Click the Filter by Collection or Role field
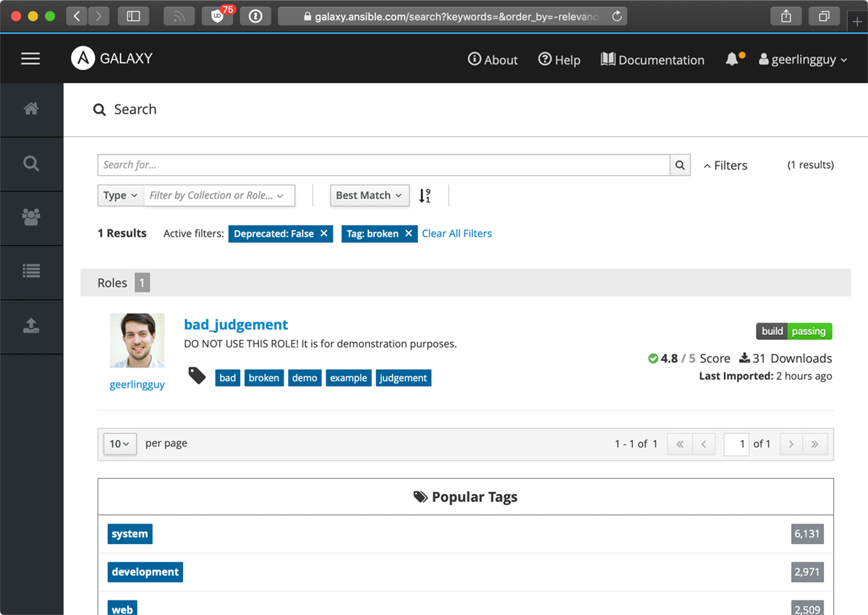 pos(219,195)
